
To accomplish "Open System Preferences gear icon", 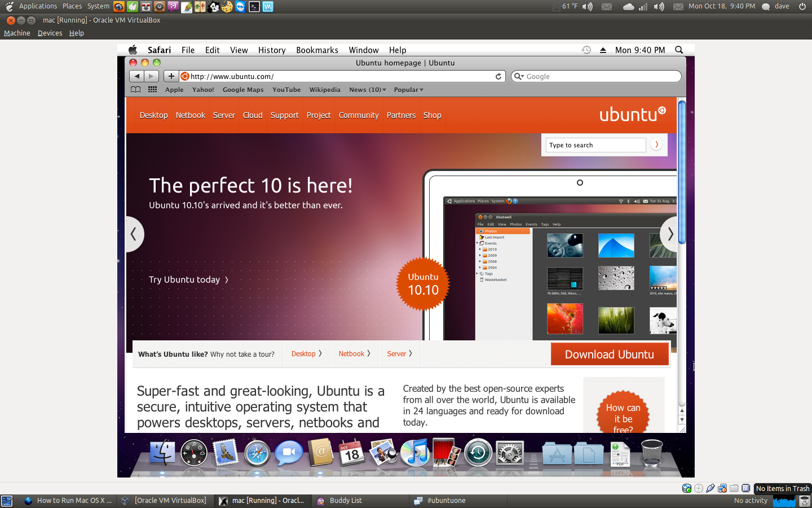I will (x=510, y=453).
